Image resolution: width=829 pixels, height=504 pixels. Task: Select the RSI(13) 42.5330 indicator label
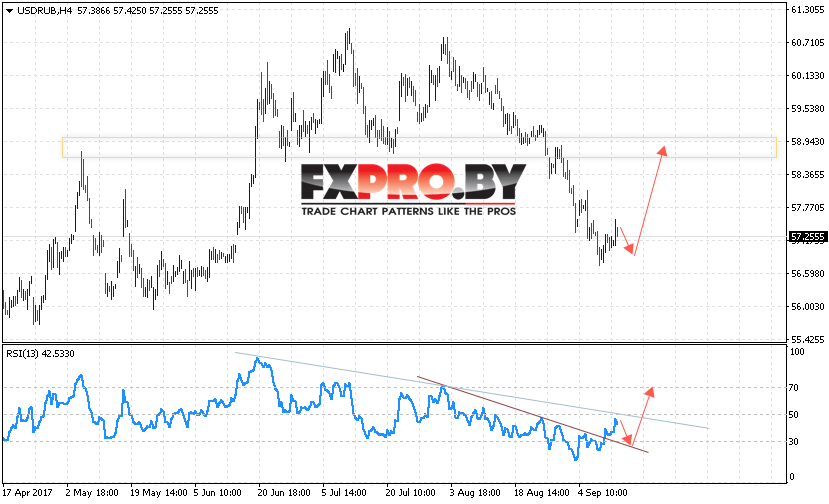click(40, 353)
